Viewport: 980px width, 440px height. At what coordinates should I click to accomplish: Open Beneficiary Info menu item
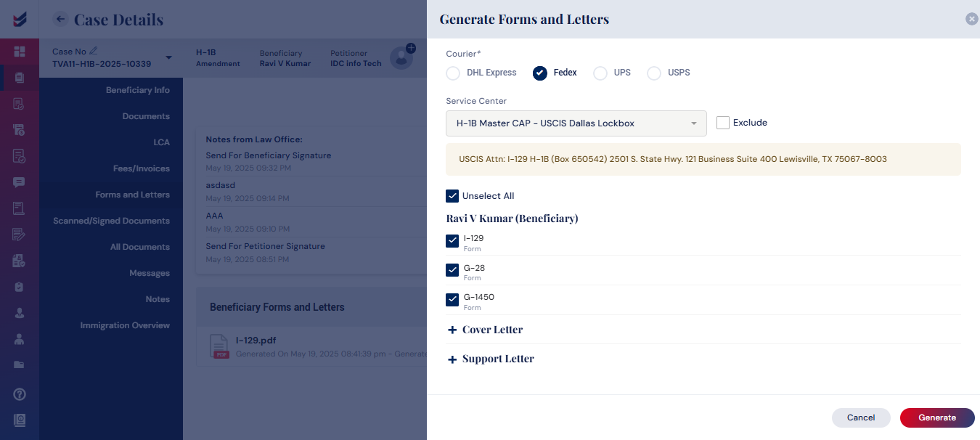[138, 90]
